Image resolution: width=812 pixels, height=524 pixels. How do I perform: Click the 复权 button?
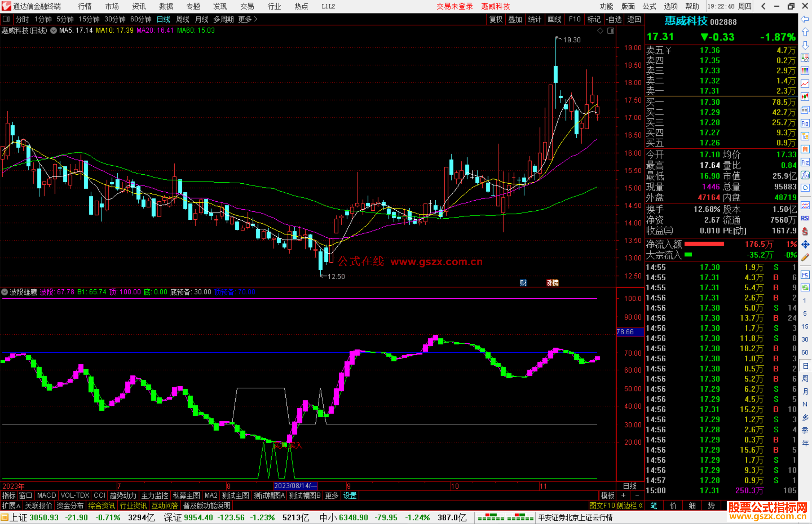click(495, 19)
